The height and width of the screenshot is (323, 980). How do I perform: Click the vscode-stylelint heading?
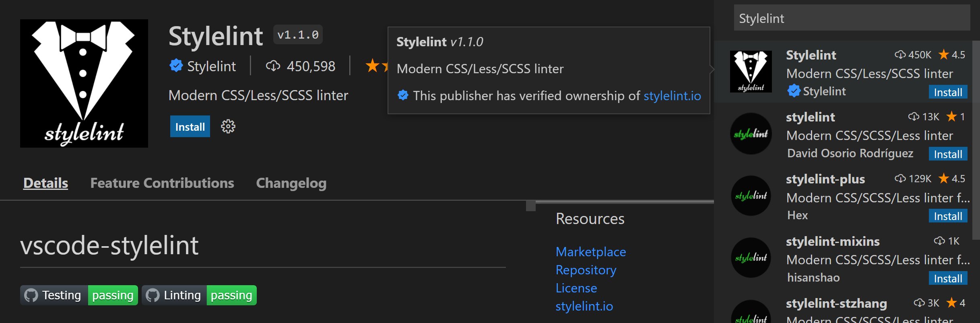point(109,245)
